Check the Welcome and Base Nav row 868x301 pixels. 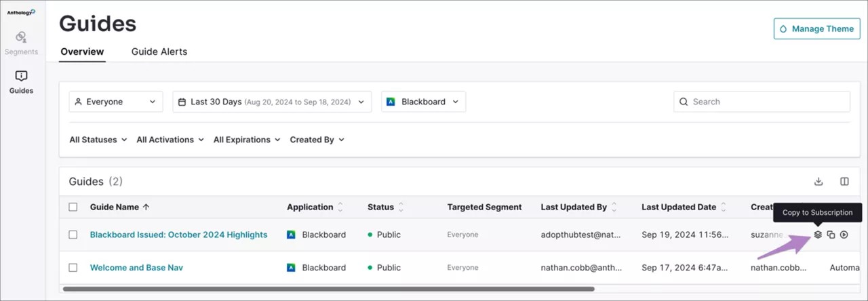coord(73,268)
